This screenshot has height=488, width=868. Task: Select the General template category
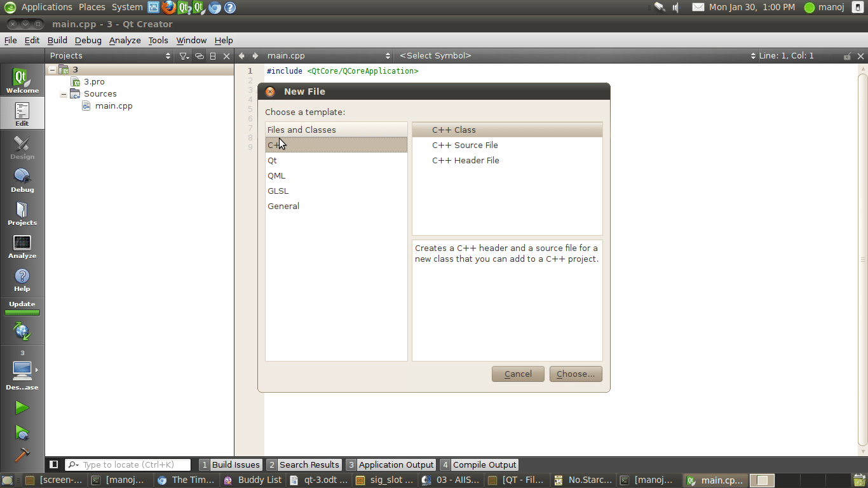(336, 207)
